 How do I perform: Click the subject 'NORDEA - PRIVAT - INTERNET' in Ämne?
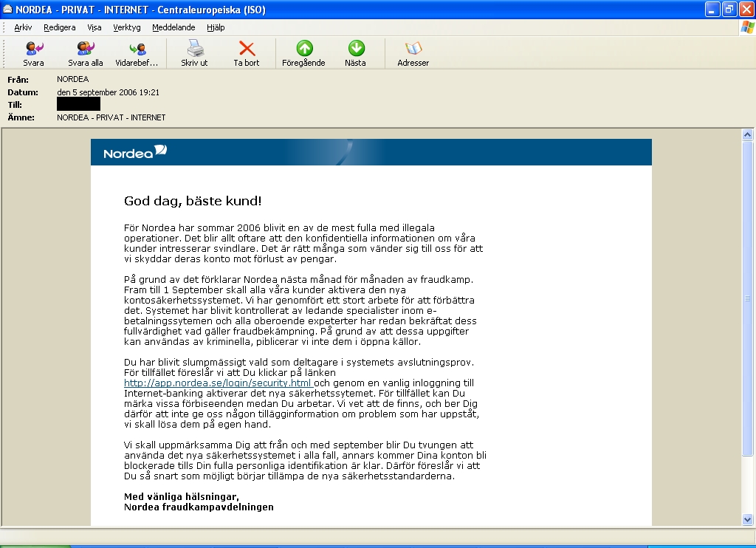tap(111, 117)
